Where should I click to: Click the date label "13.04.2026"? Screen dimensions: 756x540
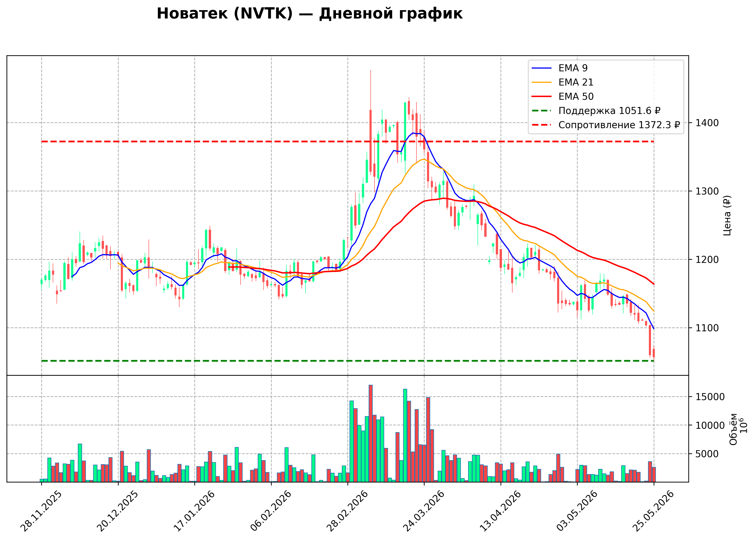click(x=501, y=511)
